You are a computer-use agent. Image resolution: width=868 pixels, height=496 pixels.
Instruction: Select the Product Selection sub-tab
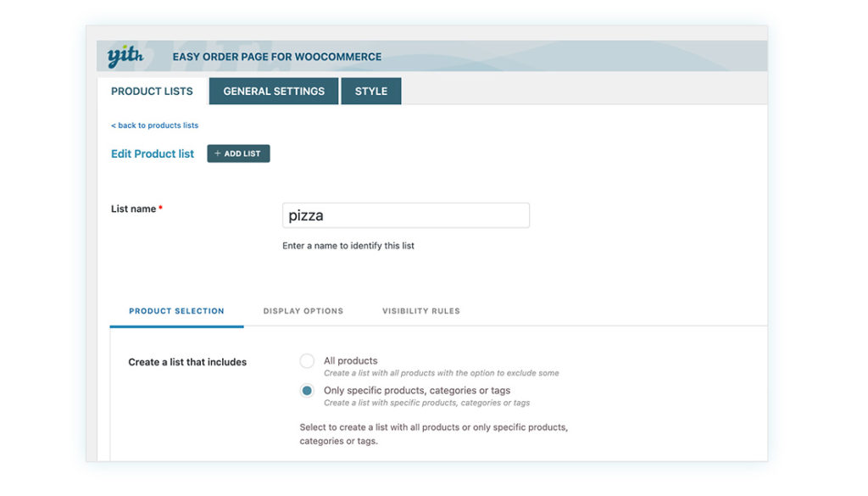click(176, 311)
